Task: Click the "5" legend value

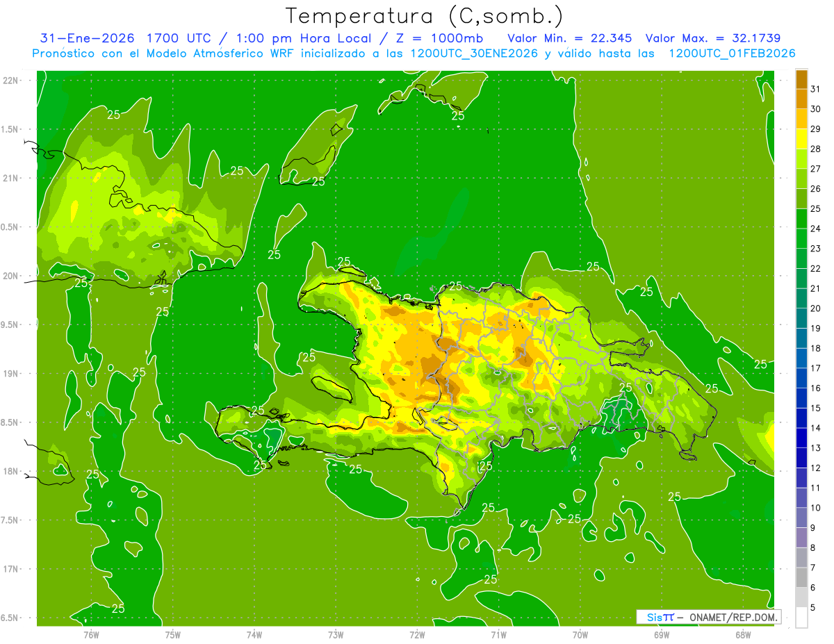Action: [x=813, y=608]
